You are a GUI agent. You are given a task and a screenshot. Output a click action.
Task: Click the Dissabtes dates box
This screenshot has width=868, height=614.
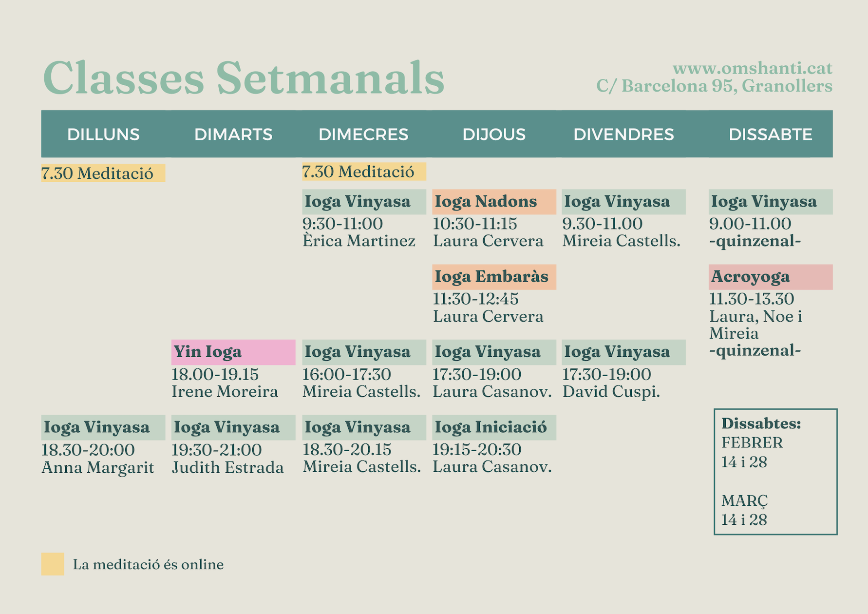775,471
